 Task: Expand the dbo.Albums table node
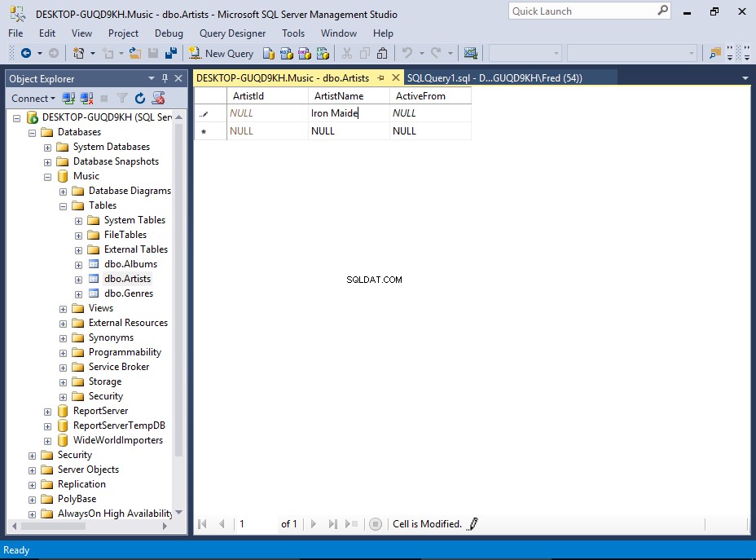click(78, 265)
